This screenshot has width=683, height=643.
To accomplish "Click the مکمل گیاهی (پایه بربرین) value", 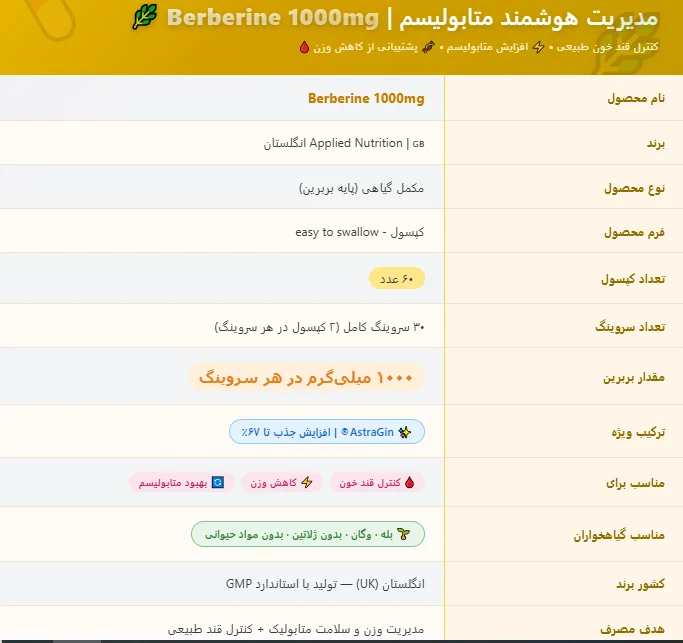I will [x=362, y=188].
